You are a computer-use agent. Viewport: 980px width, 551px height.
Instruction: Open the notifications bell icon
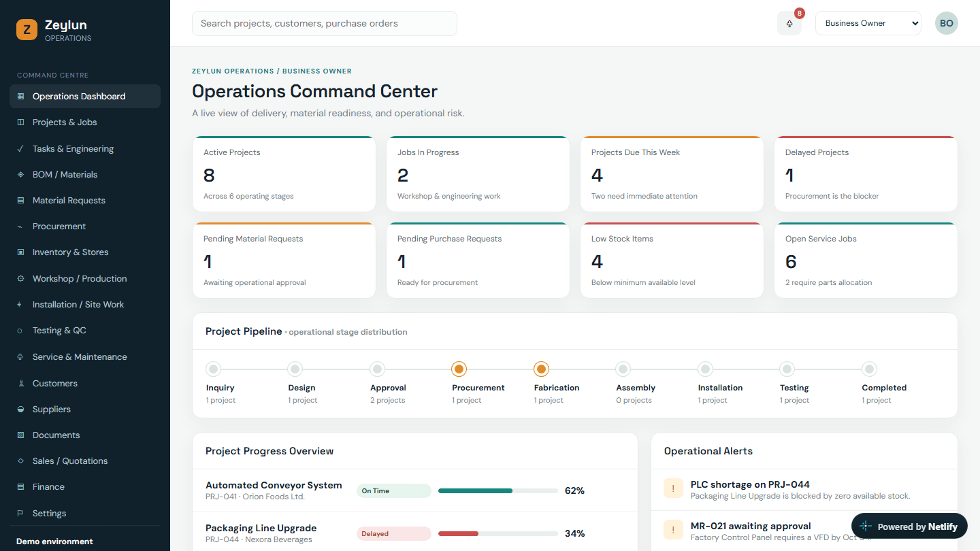click(x=789, y=23)
